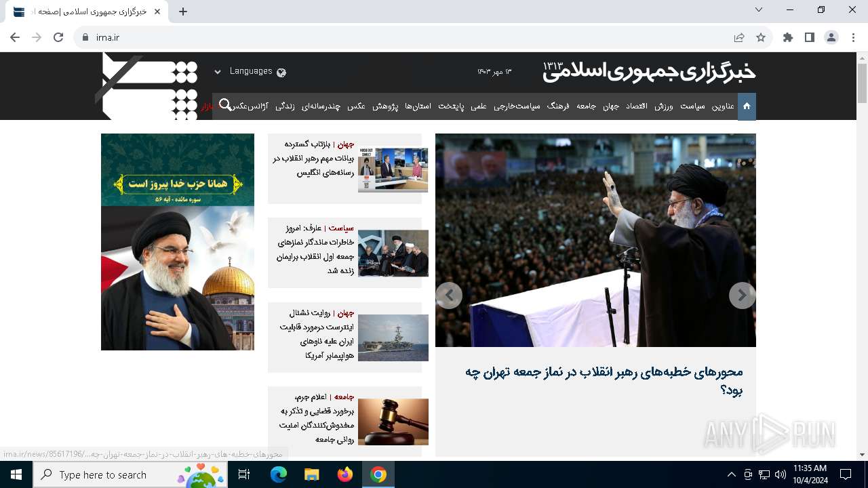The width and height of the screenshot is (868, 488).
Task: Close the IRNA browser tab
Action: pyautogui.click(x=157, y=12)
